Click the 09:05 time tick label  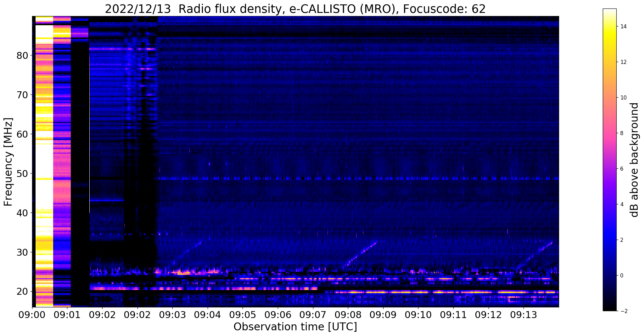point(243,315)
